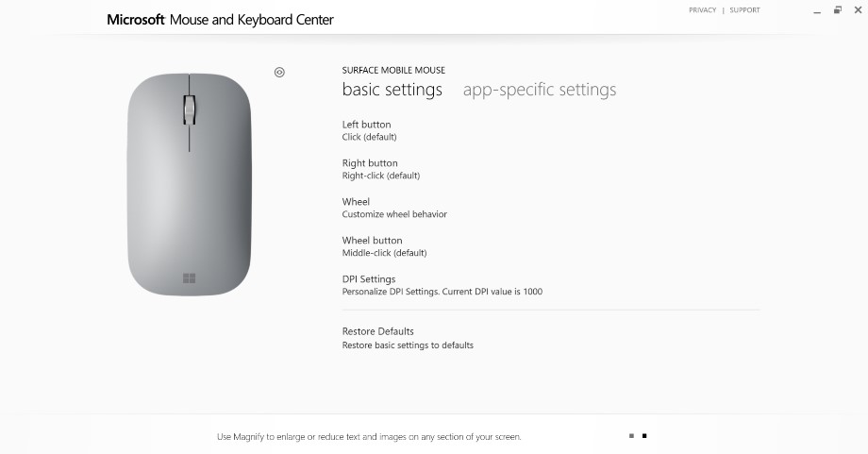The height and width of the screenshot is (454, 868).
Task: Select the second tip pagination dot
Action: click(644, 436)
